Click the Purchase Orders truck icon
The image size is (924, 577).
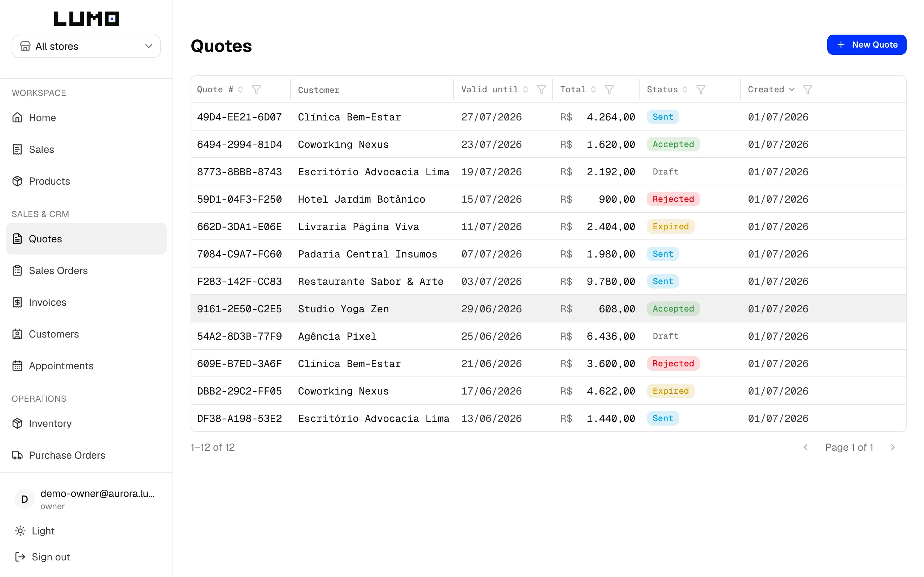pyautogui.click(x=17, y=455)
